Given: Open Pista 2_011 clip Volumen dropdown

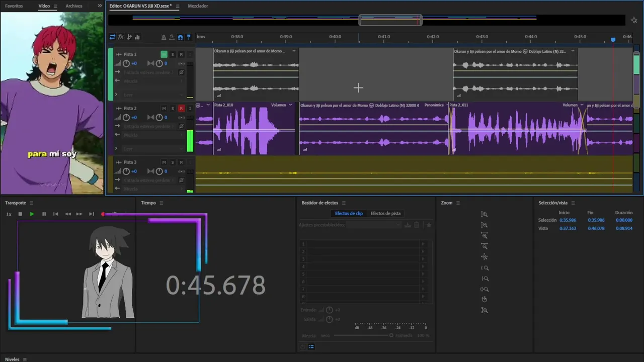Looking at the screenshot, I should 582,105.
